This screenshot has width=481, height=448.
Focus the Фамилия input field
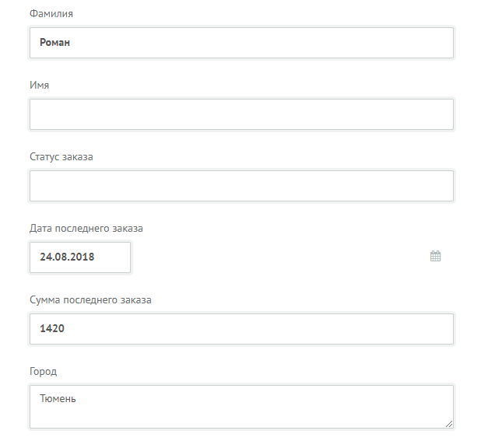[242, 43]
